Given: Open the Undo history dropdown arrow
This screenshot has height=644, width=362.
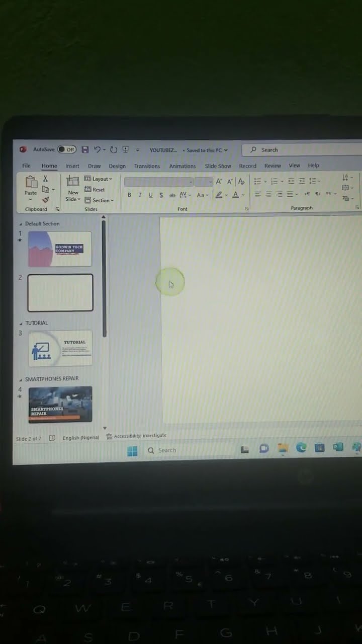Looking at the screenshot, I should click(104, 150).
